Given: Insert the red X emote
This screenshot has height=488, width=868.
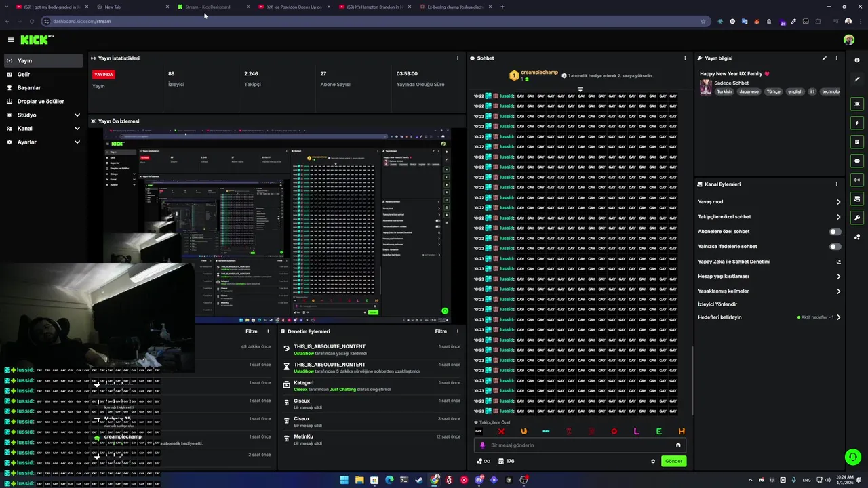Looking at the screenshot, I should 501,431.
